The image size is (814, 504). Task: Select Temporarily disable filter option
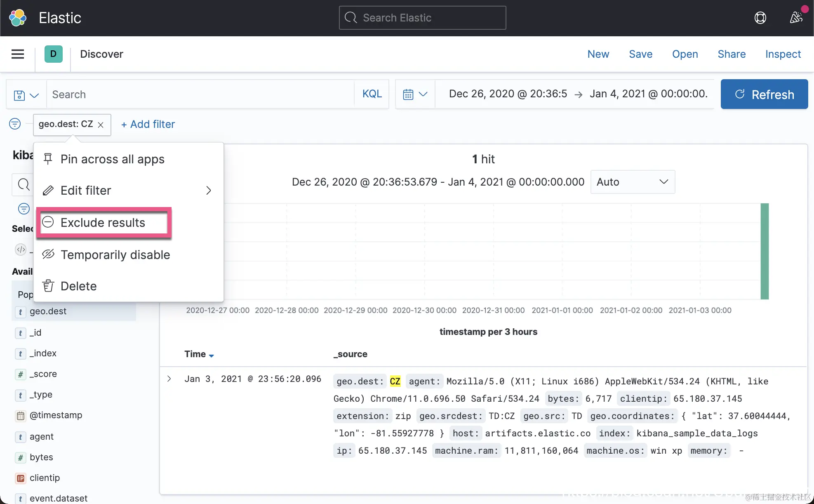(x=115, y=255)
